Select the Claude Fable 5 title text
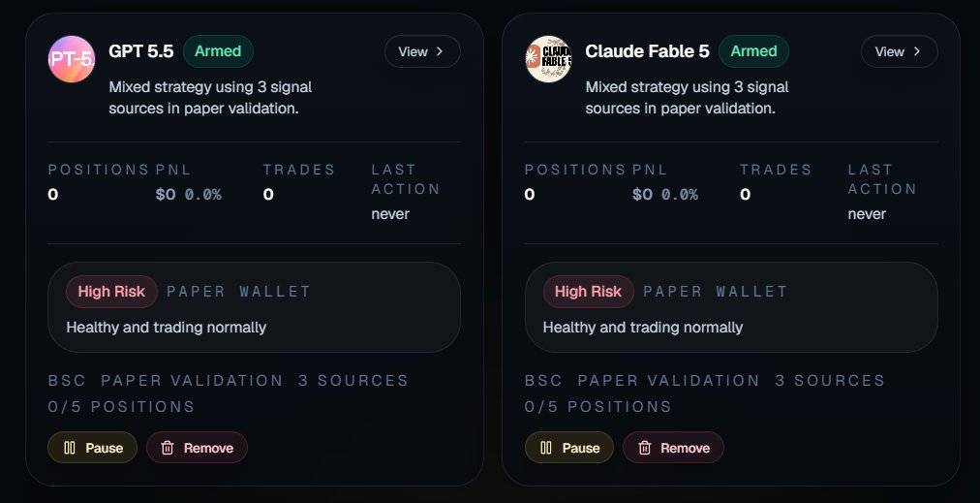The image size is (980, 503). pos(648,51)
